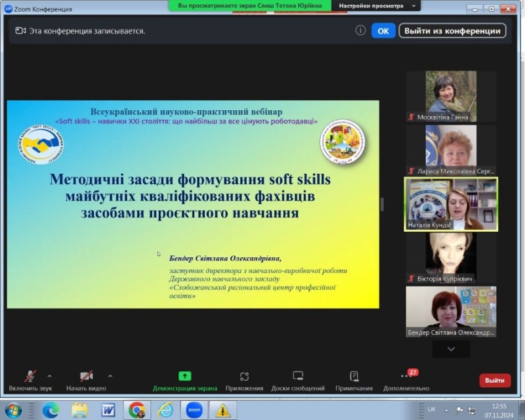This screenshot has height=420, width=525.
Task: Unmute microphone with Включить звук
Action: pos(30,377)
